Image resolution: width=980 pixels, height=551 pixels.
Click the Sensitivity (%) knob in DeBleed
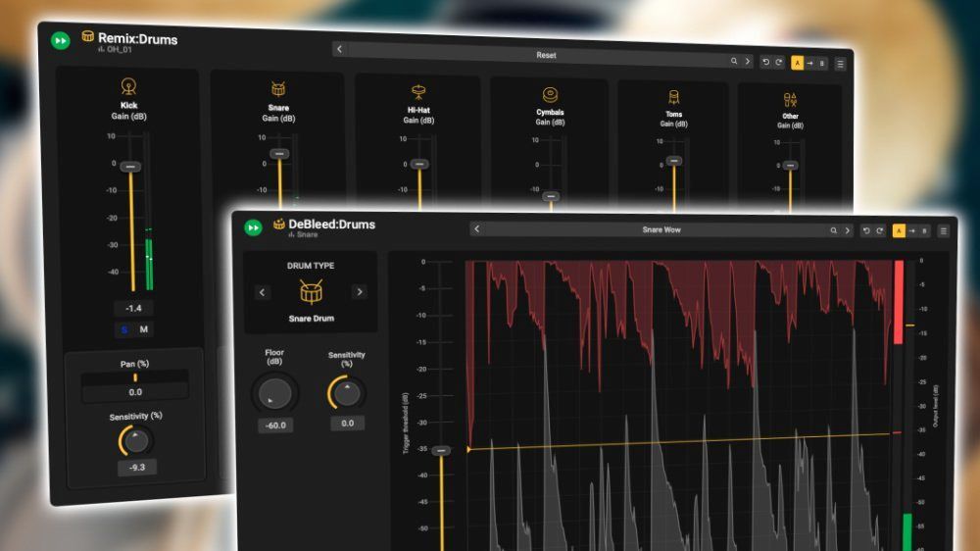(x=347, y=393)
